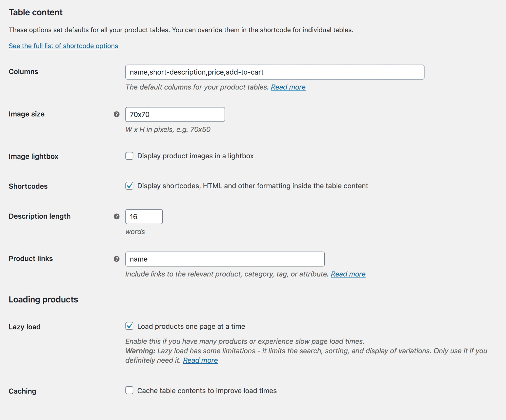Image resolution: width=506 pixels, height=420 pixels.
Task: Click Read more about product links
Action: pos(348,274)
